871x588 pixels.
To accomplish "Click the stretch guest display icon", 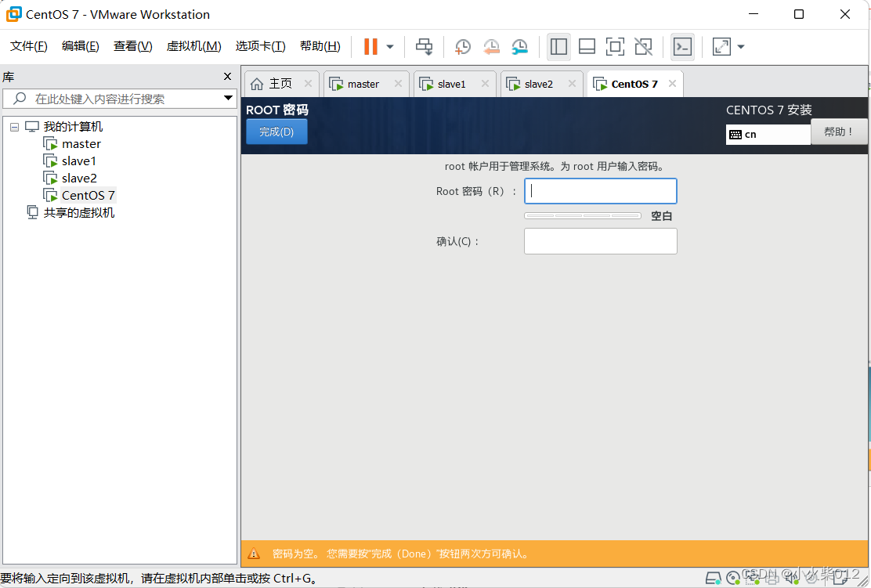I will coord(721,47).
